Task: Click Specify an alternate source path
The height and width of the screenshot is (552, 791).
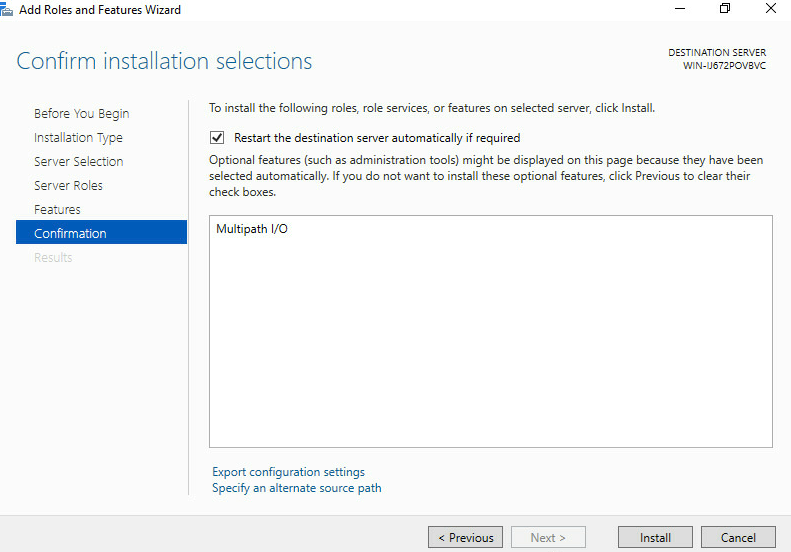Action: (x=297, y=488)
